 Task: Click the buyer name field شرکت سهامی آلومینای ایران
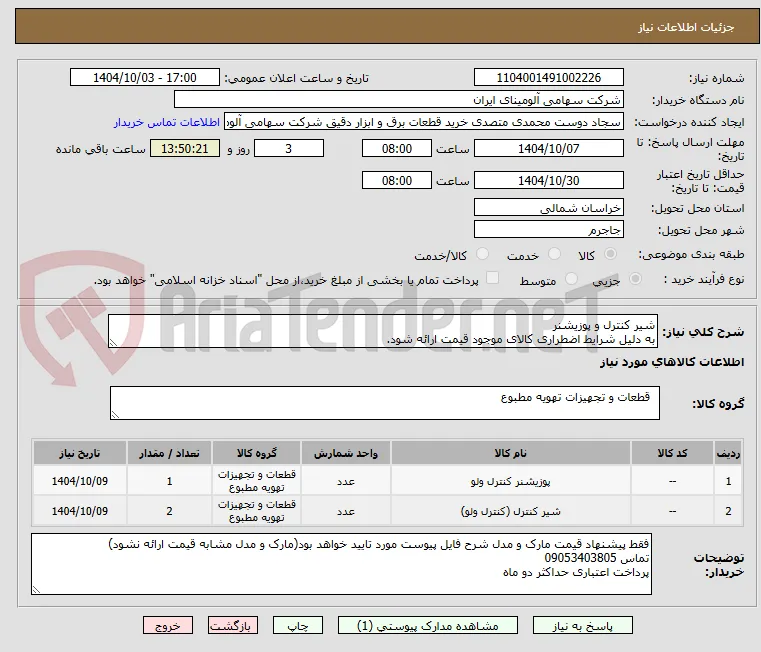[x=398, y=100]
